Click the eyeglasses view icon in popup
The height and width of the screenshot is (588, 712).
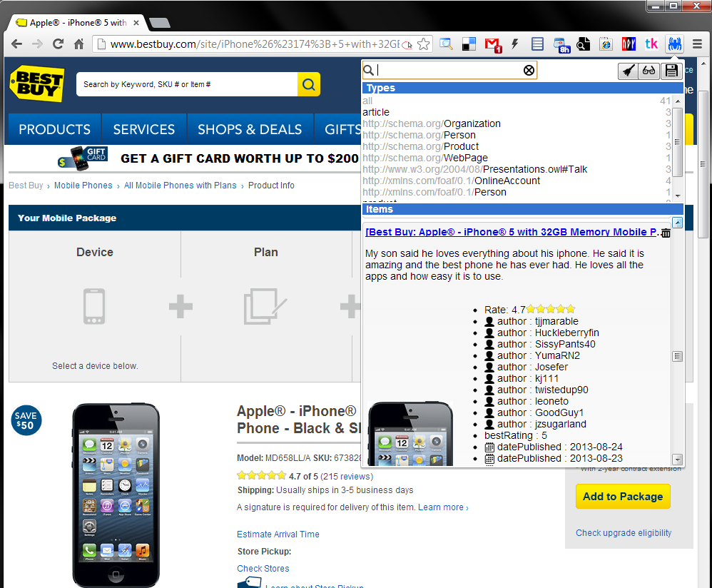(x=649, y=70)
